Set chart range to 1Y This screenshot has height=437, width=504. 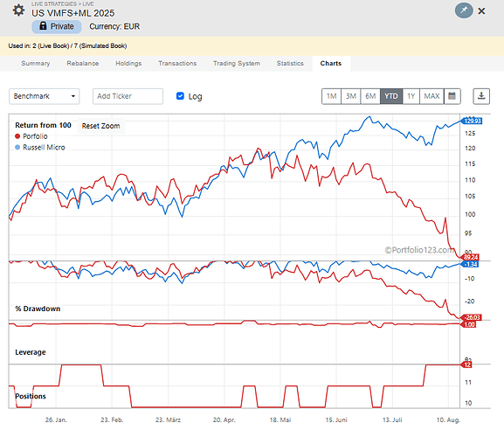411,96
